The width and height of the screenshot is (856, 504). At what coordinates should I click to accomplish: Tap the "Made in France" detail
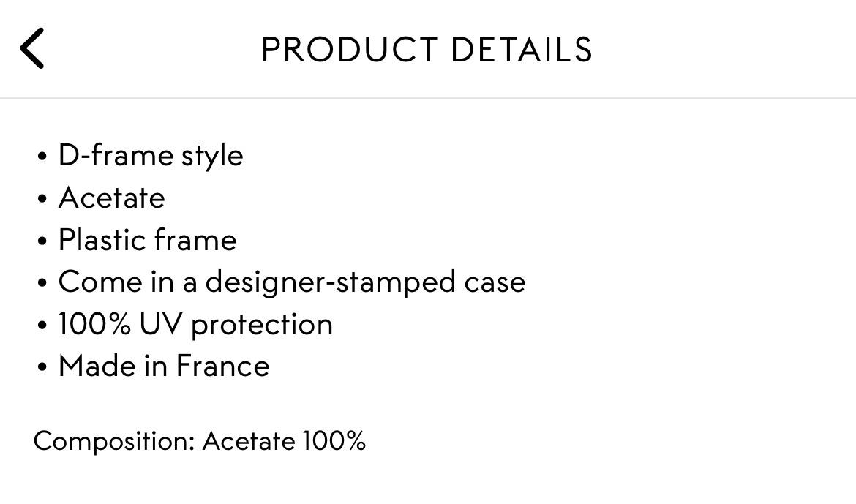[163, 366]
